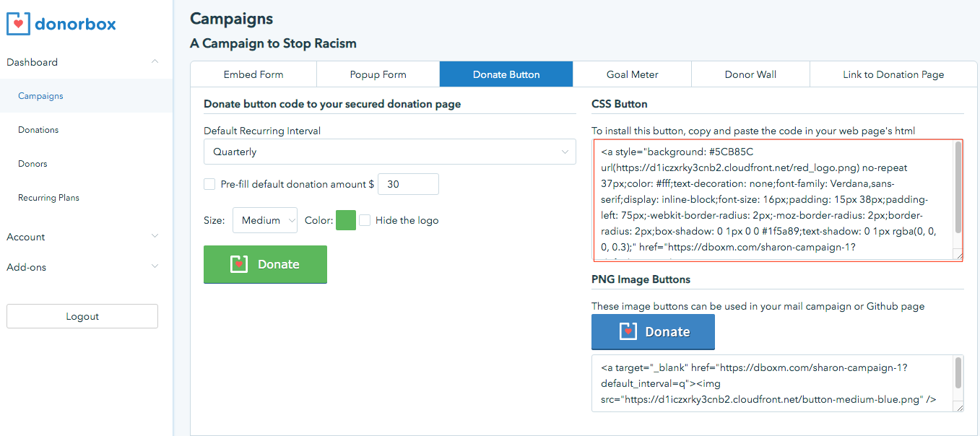Viewport: 980px width, 436px height.
Task: Open the Default Recurring Interval dropdown
Action: click(389, 152)
